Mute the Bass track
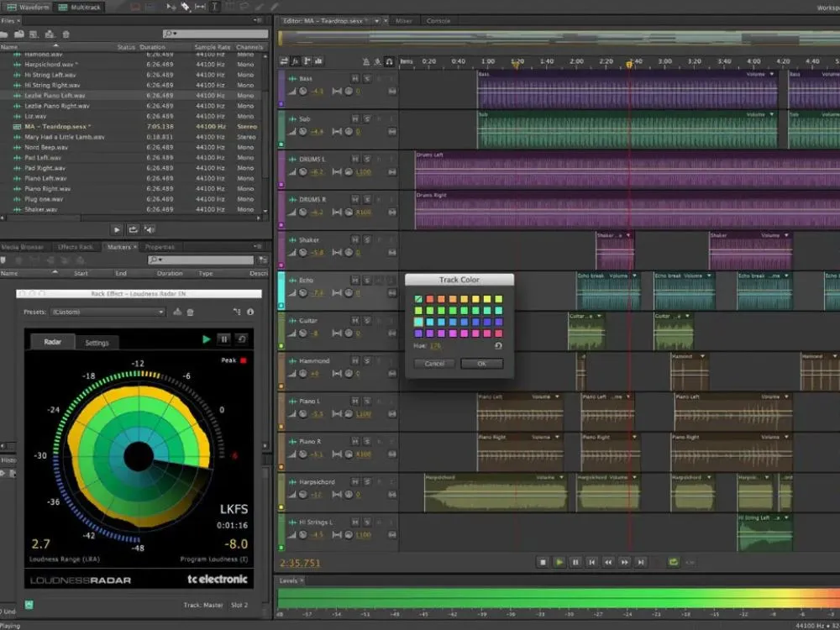The height and width of the screenshot is (630, 840). (x=354, y=76)
